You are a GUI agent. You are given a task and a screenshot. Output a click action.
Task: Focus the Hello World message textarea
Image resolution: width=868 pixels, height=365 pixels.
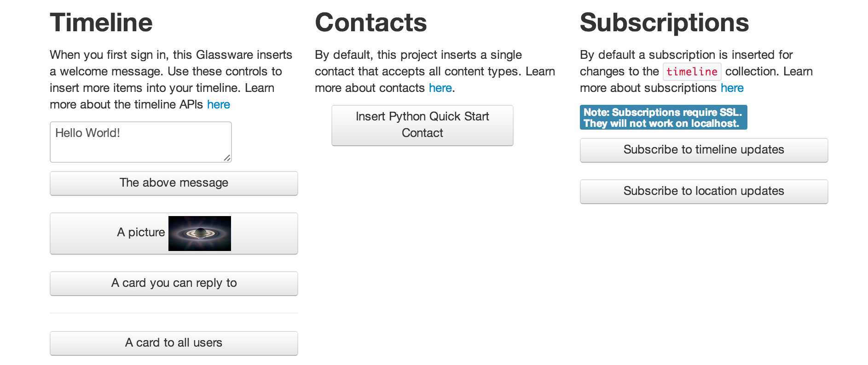[141, 142]
